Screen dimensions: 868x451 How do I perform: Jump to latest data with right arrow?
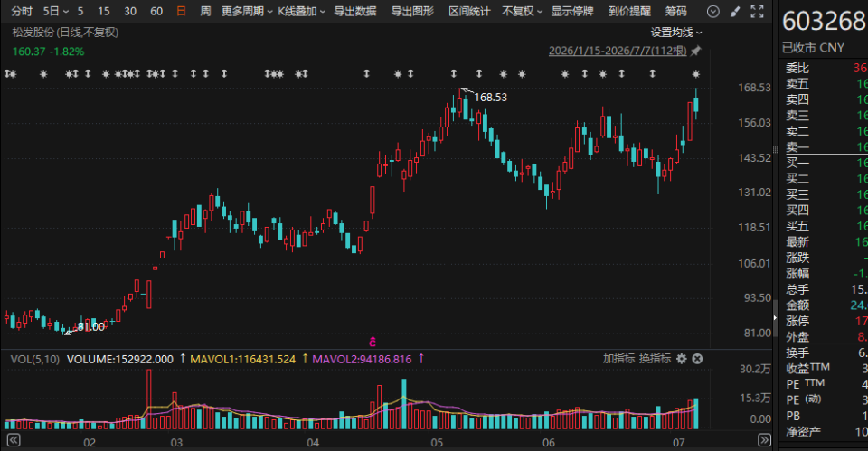pos(764,440)
